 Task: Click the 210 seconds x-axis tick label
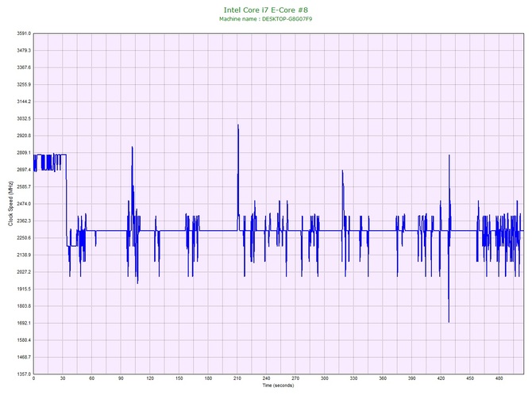coord(237,378)
